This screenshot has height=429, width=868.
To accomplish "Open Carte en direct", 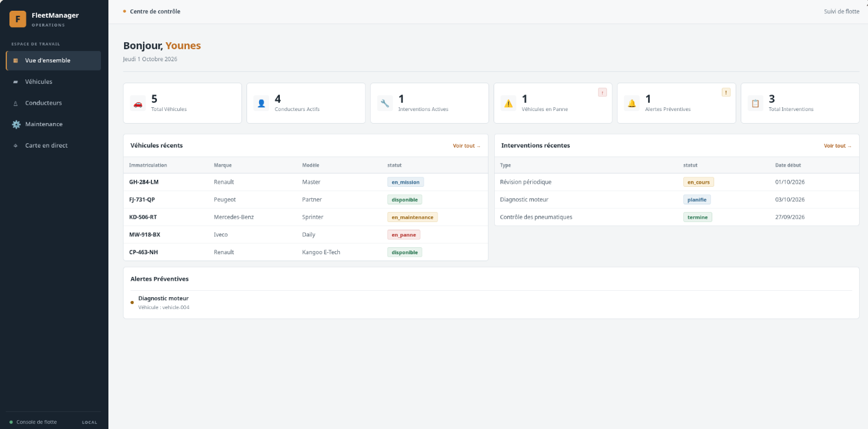I will point(54,146).
